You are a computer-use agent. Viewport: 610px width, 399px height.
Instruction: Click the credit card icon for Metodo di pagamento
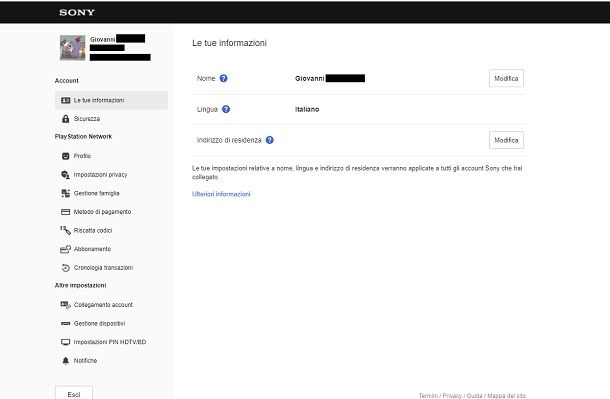66,212
